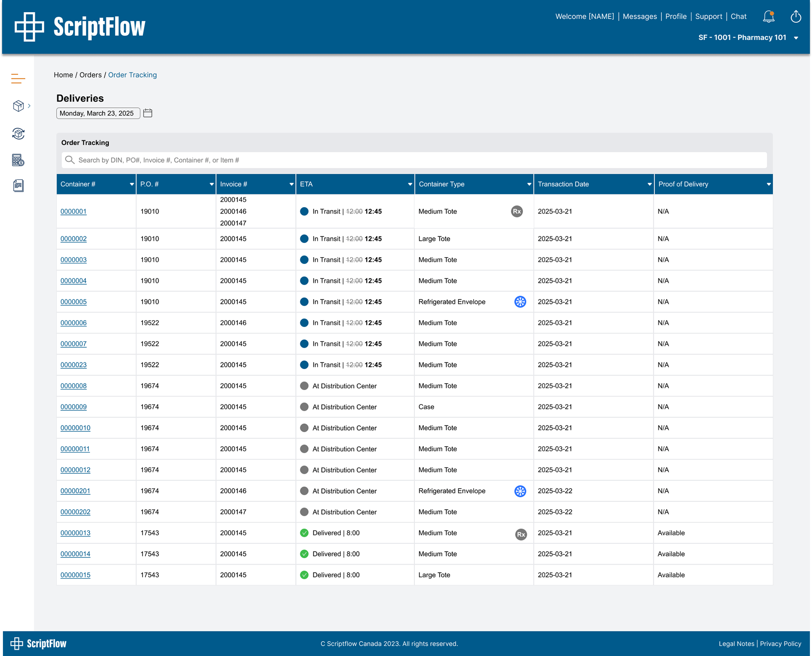
Task: Click green delivered checkmark on row 00000013
Action: (304, 533)
